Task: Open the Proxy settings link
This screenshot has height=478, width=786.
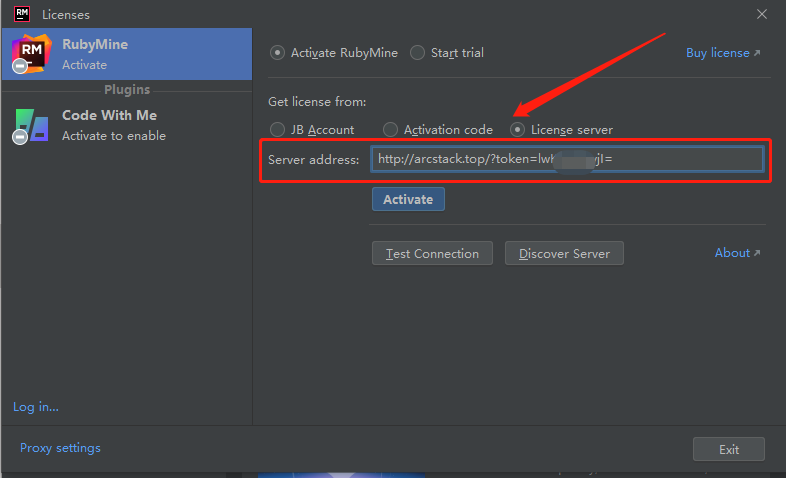Action: [x=60, y=448]
